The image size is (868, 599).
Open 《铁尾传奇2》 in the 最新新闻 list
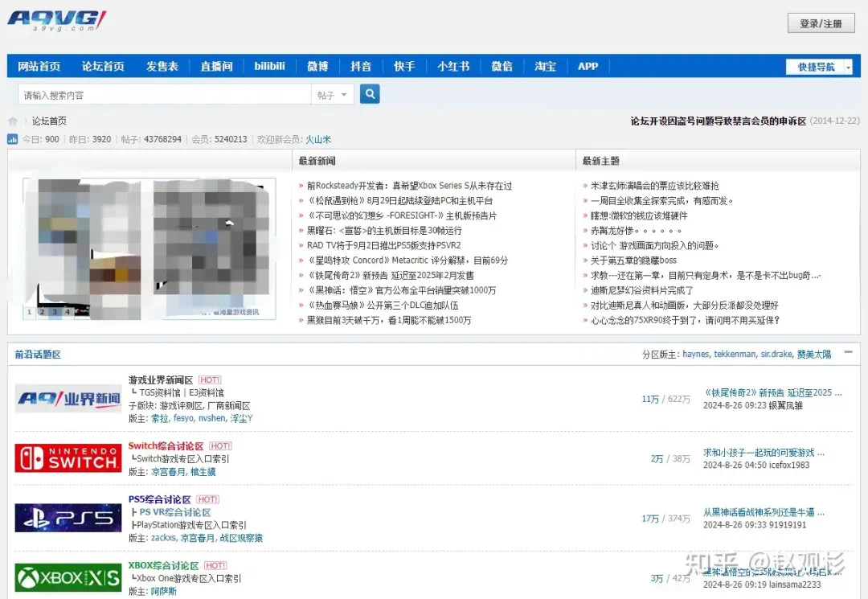(x=391, y=275)
